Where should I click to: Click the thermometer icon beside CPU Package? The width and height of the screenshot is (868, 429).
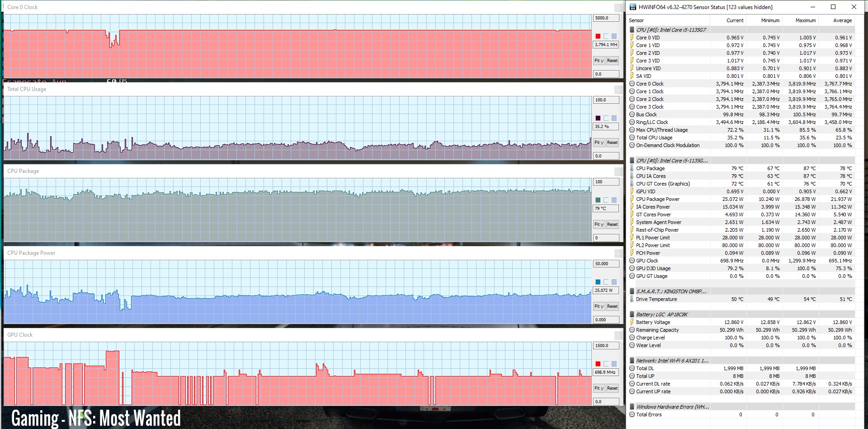tap(632, 168)
